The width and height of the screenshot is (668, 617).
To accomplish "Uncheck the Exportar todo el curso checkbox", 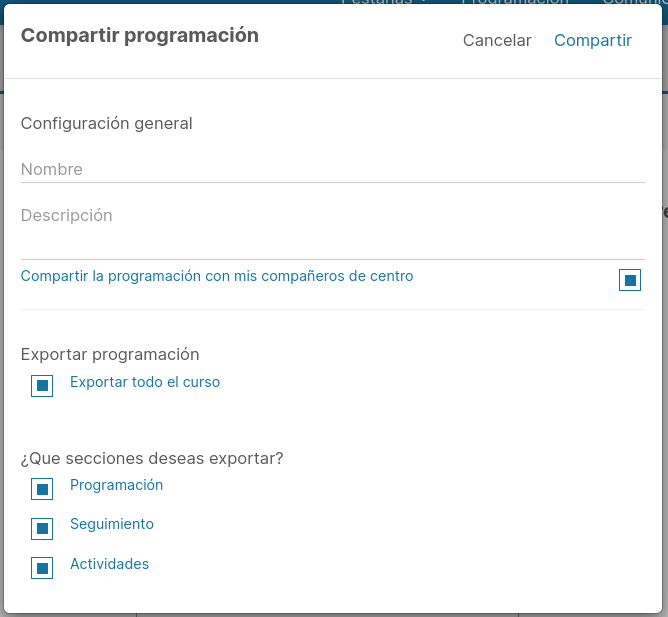I will (x=42, y=386).
